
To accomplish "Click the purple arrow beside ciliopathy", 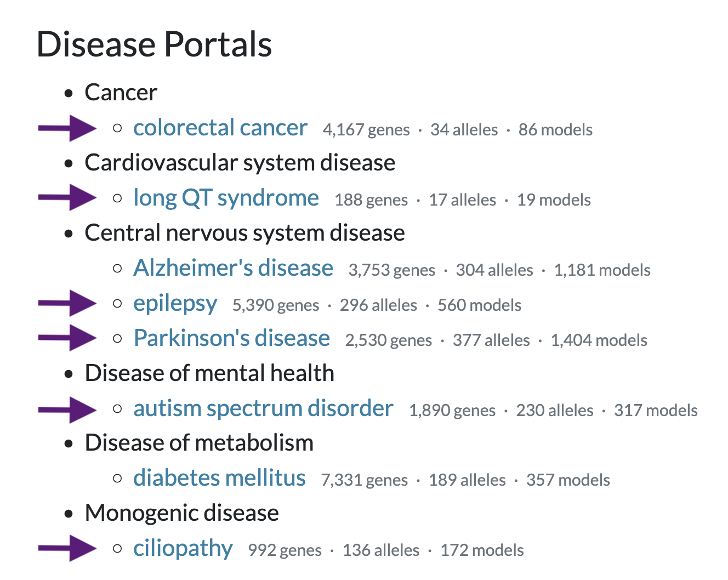I will (67, 548).
